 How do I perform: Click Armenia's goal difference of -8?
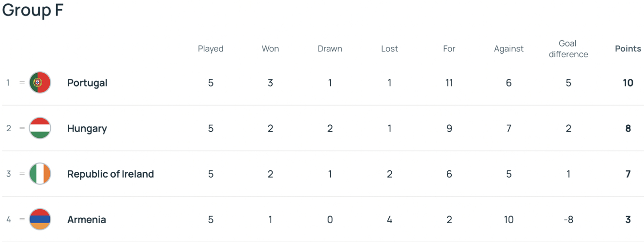[x=568, y=219]
